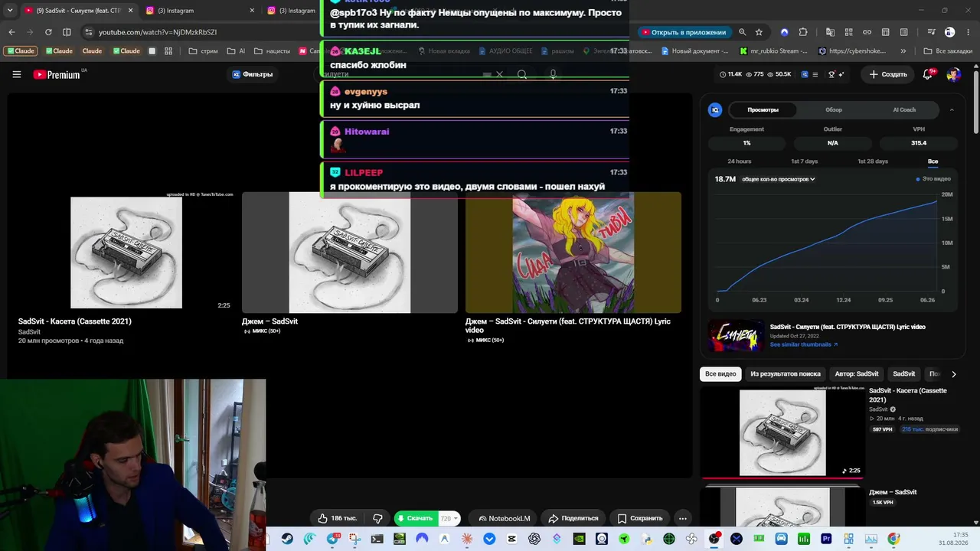Click the green Скачать button

point(416,518)
